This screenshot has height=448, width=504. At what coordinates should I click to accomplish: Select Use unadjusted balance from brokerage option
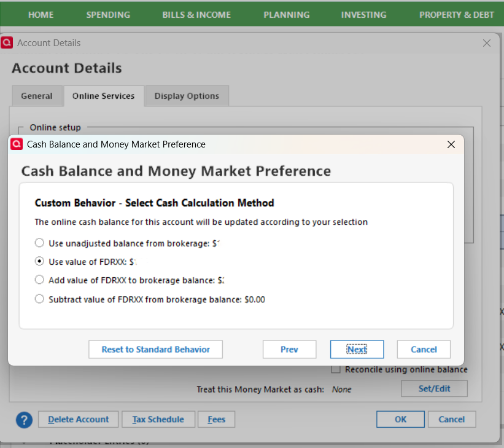click(x=39, y=243)
